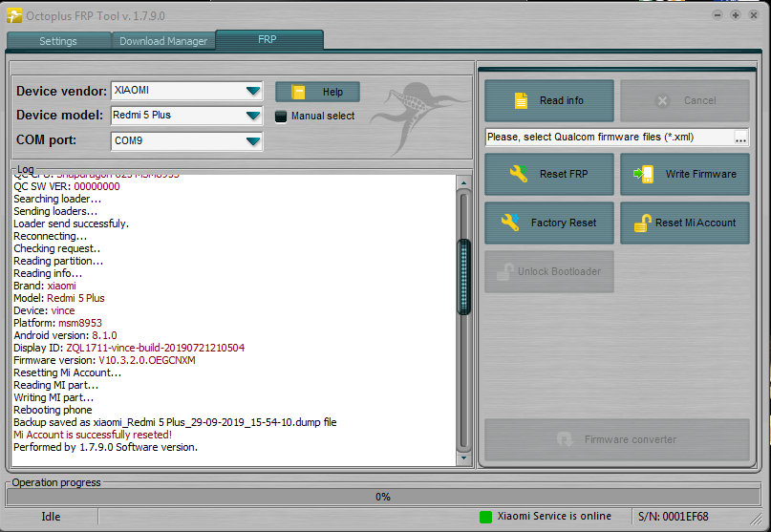
Task: Maximize the Octoplus FRP Tool window
Action: click(x=736, y=15)
